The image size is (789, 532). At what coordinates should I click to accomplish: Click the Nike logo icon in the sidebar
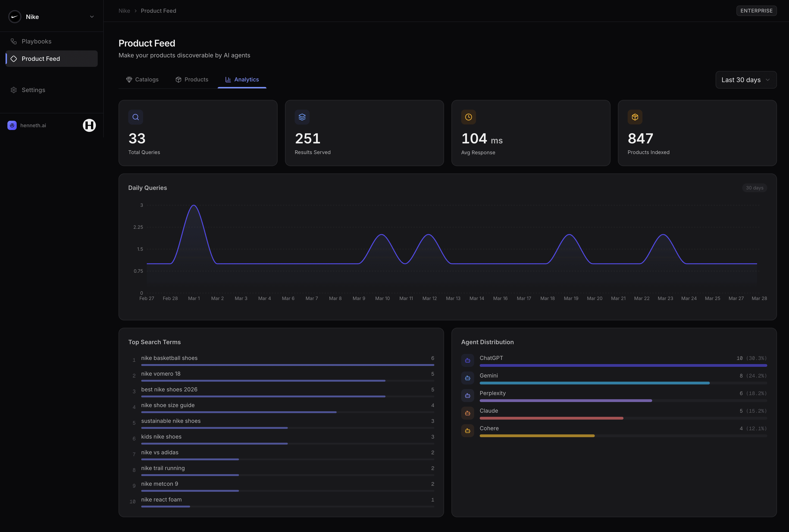click(15, 16)
